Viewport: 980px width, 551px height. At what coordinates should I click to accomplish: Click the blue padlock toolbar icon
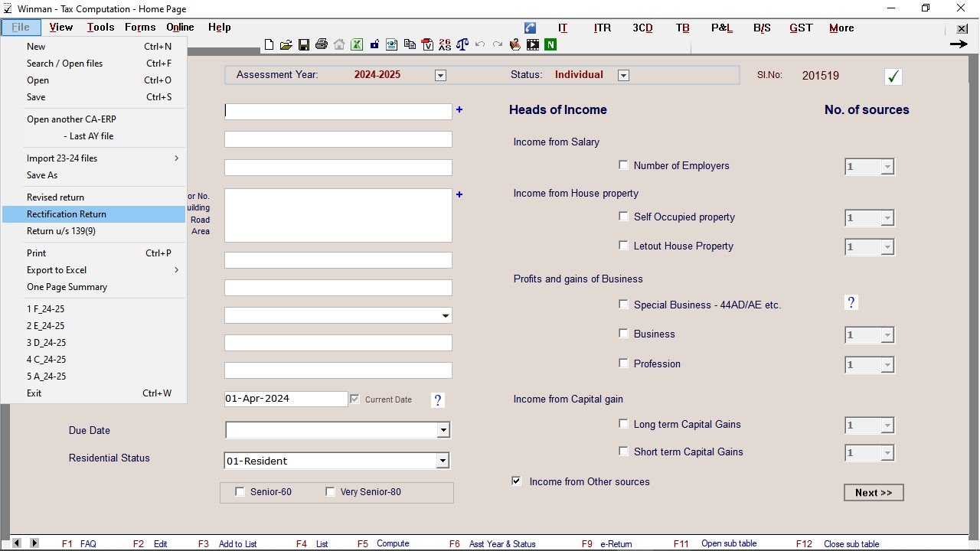point(374,45)
